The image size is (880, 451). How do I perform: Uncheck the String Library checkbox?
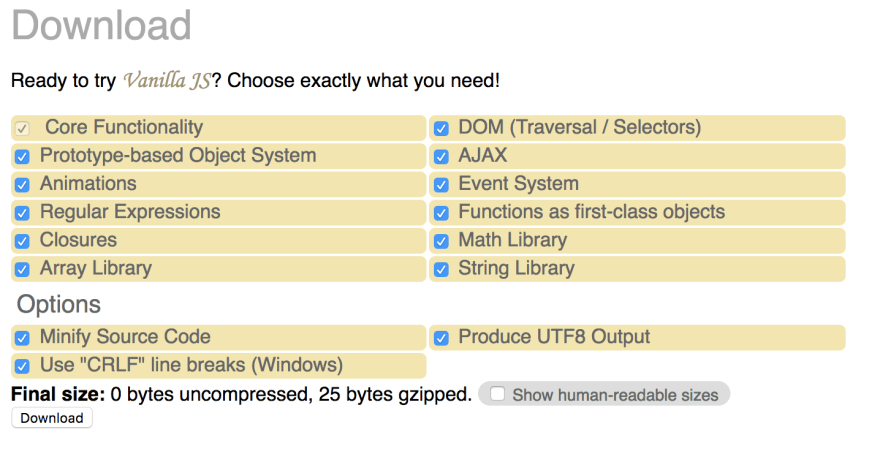click(x=441, y=269)
